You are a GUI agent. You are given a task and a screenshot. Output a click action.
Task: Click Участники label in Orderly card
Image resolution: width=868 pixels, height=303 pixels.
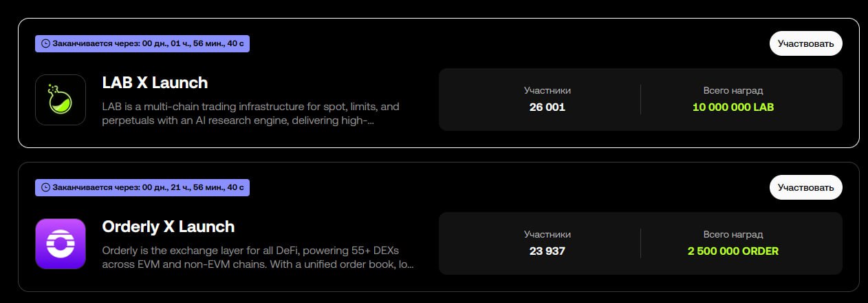[x=547, y=234]
